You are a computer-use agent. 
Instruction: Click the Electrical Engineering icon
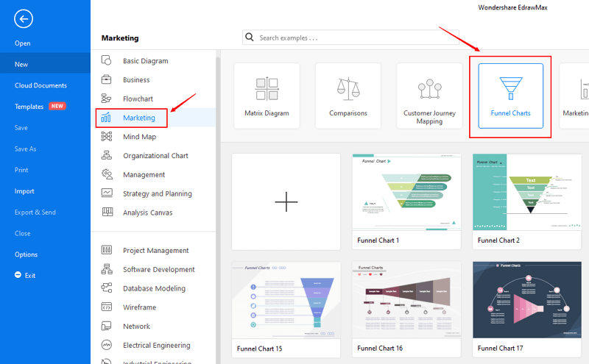click(x=107, y=345)
